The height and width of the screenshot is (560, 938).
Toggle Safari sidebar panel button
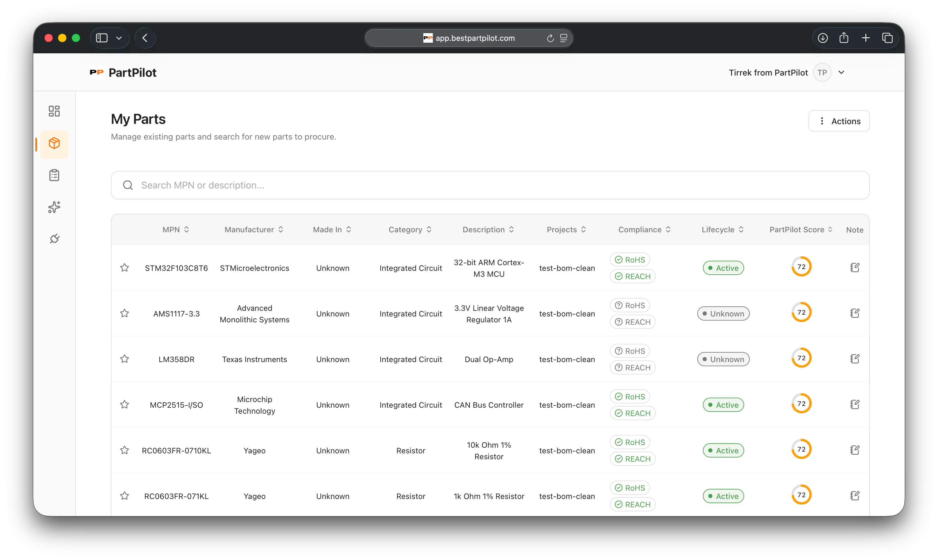click(102, 38)
